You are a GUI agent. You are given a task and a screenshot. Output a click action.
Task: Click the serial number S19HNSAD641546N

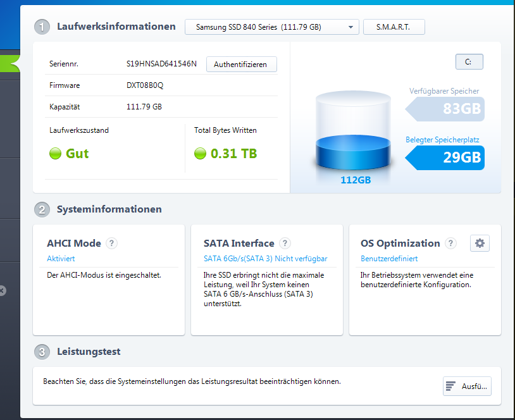point(161,64)
